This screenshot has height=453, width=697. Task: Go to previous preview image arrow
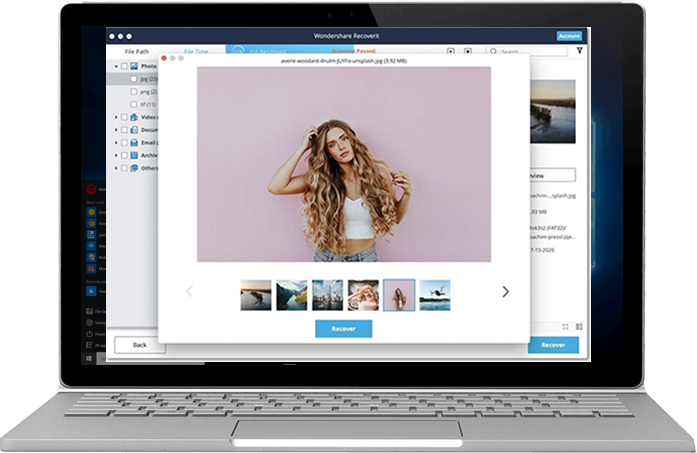189,292
